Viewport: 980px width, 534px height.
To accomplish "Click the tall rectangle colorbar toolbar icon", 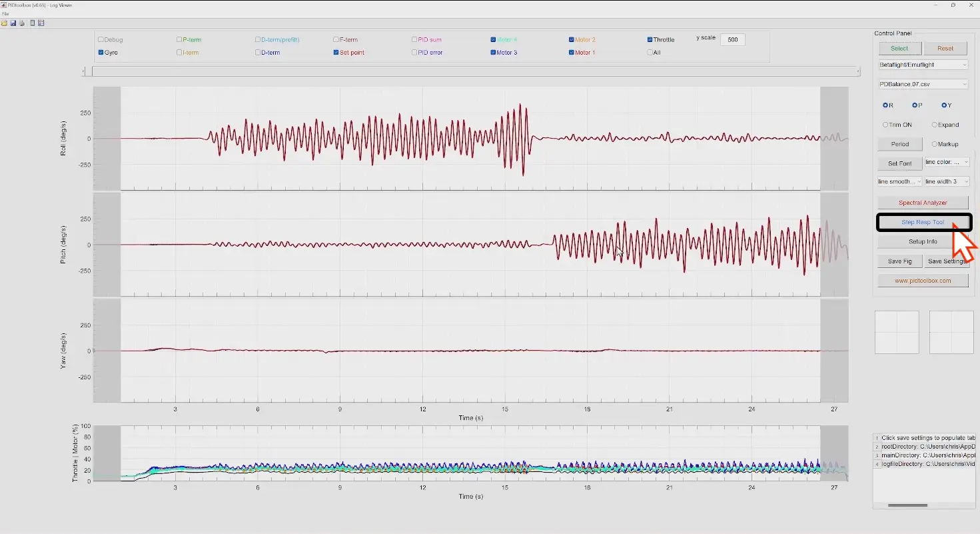I will click(x=33, y=23).
